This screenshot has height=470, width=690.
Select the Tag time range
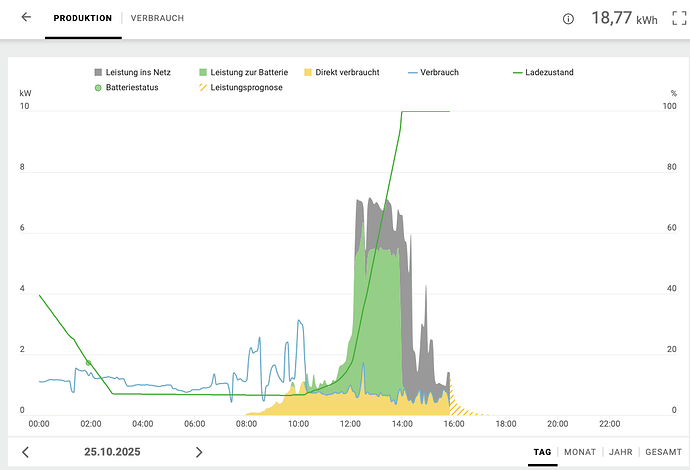pos(542,452)
